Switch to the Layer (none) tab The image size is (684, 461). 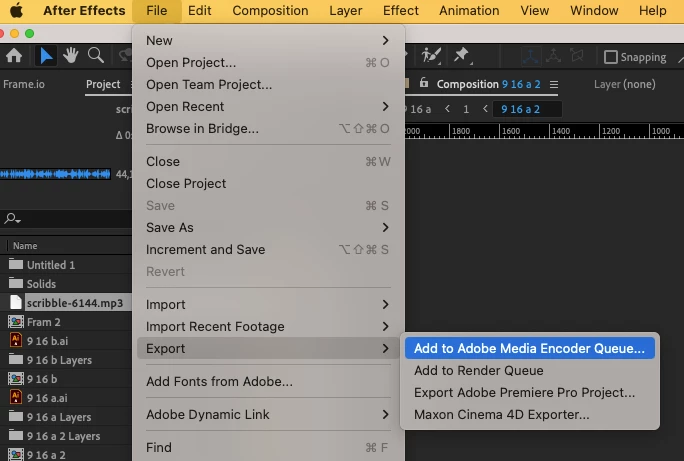(624, 84)
